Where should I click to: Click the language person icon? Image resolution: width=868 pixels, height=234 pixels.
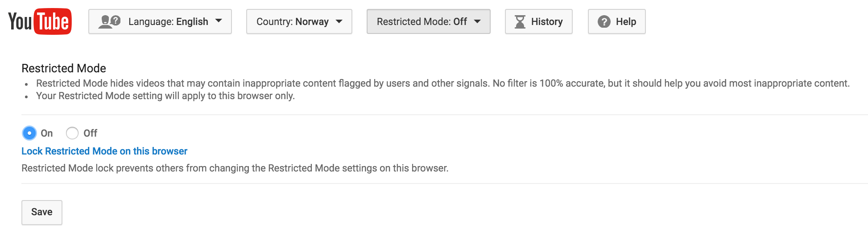(x=110, y=21)
